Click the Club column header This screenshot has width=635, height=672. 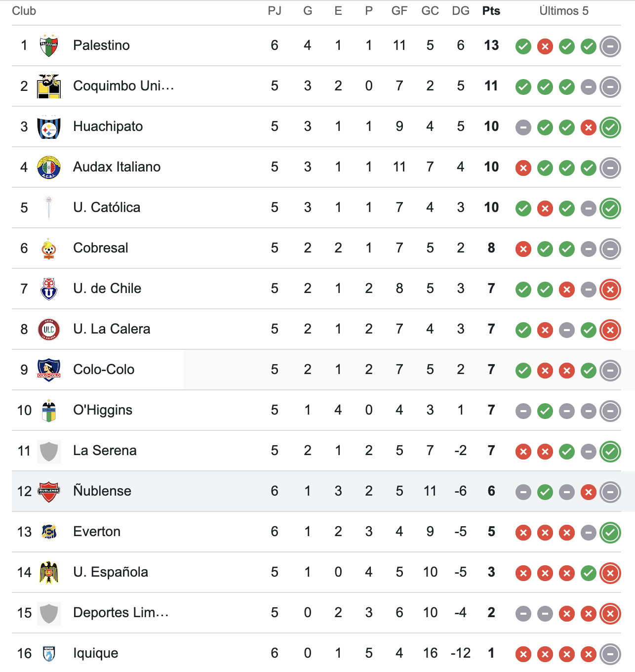click(24, 11)
